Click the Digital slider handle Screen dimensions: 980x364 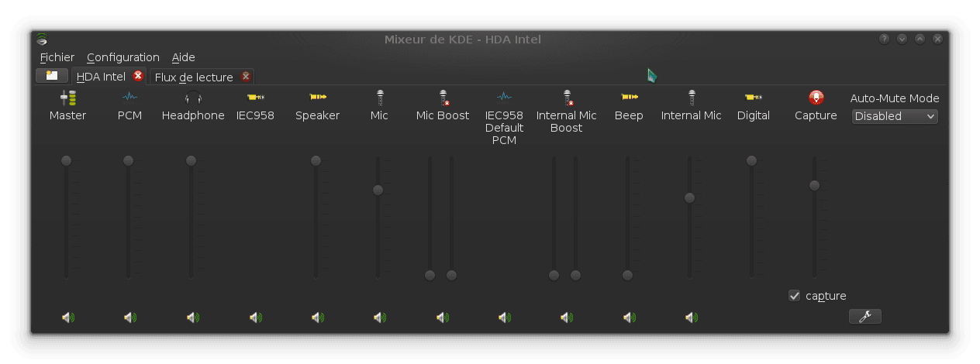point(752,161)
